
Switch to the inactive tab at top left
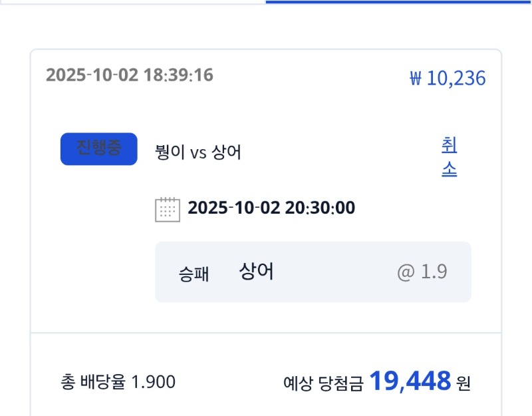click(x=133, y=2)
